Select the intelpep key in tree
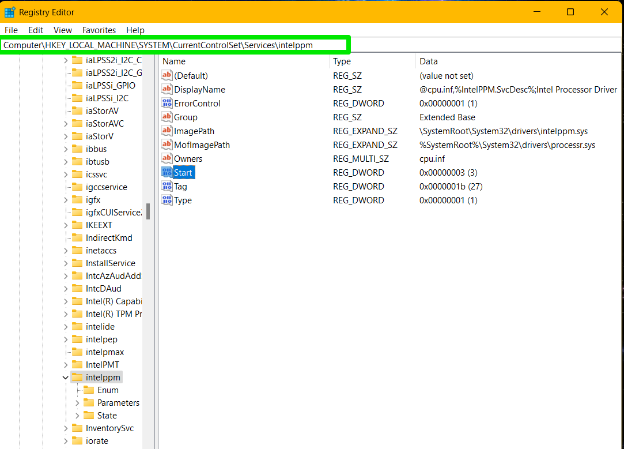Viewport: 626px width, 449px height. tap(101, 339)
